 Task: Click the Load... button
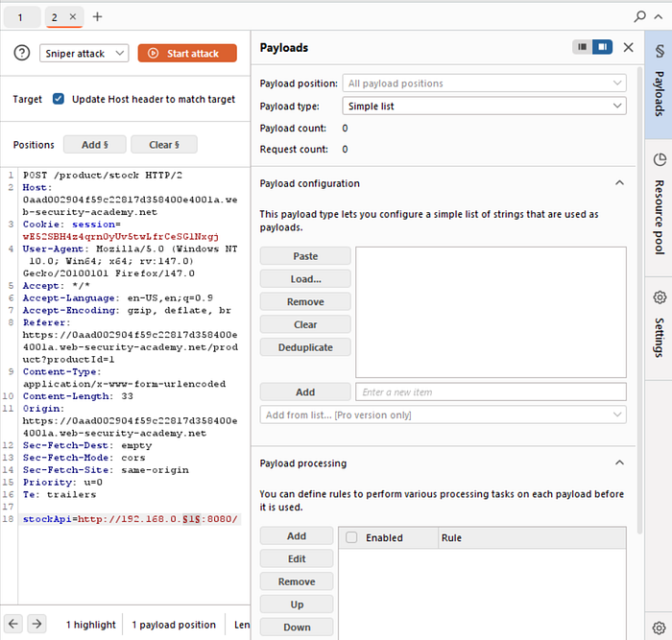(305, 279)
